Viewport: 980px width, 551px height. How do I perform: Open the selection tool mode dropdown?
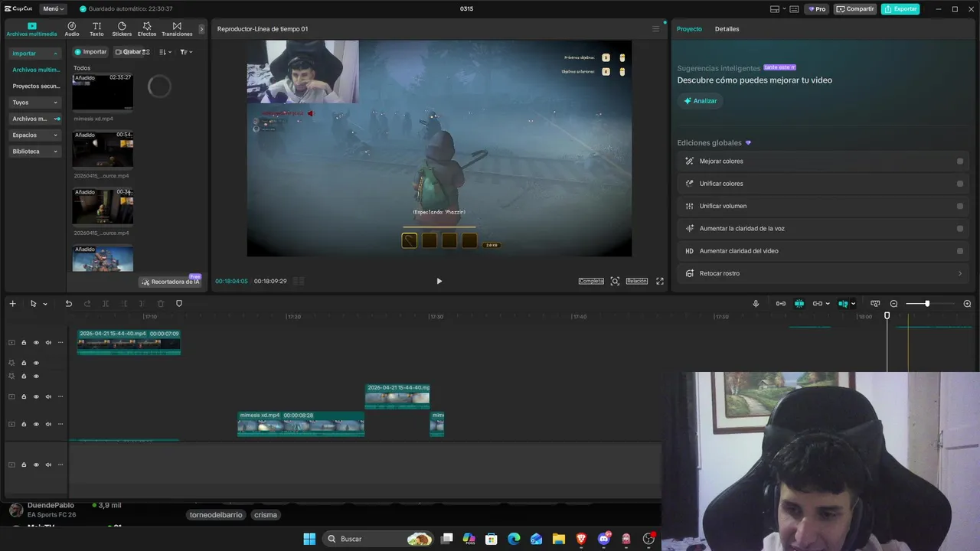coord(45,304)
